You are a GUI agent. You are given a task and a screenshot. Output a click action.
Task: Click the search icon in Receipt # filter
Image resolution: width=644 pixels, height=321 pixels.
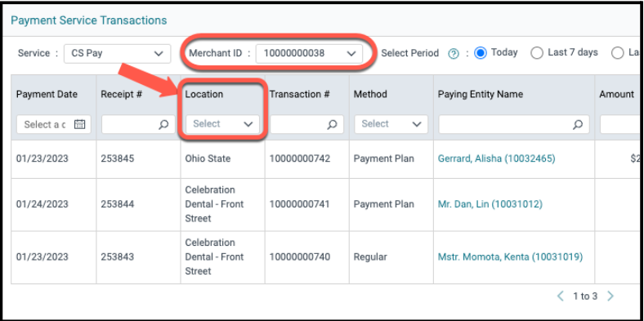163,125
